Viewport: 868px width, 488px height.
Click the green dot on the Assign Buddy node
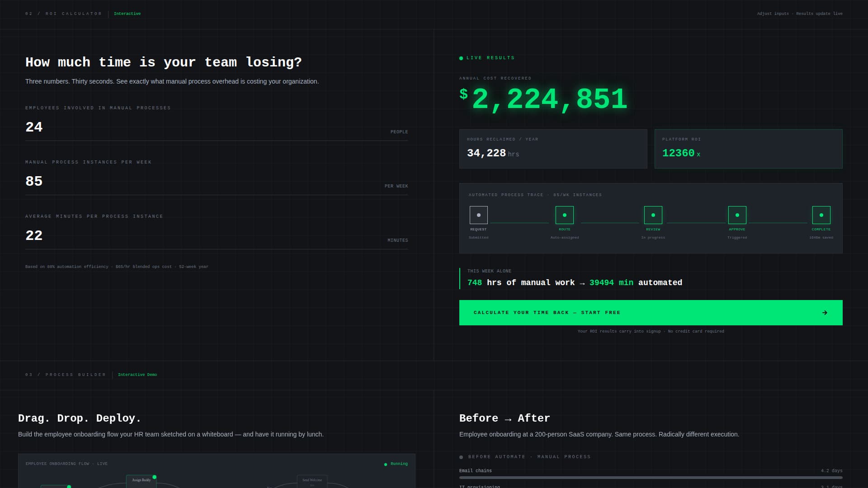154,476
